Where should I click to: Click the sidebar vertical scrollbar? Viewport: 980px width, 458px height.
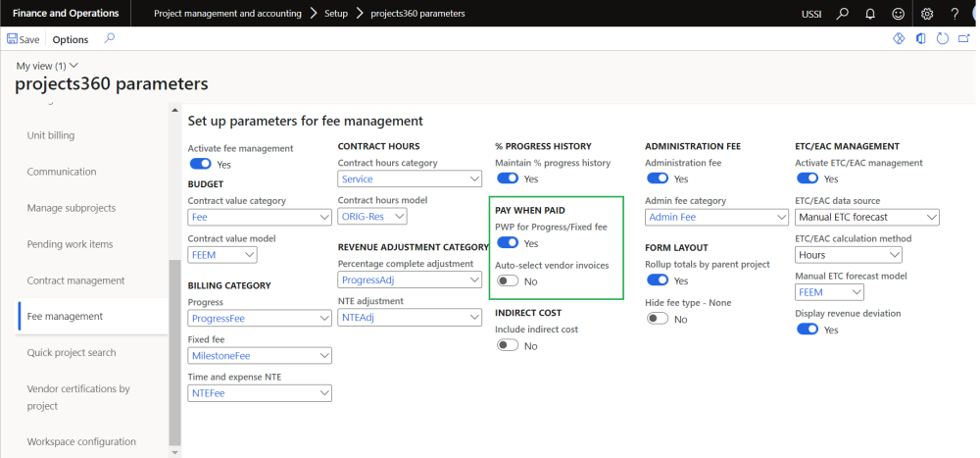point(175,353)
